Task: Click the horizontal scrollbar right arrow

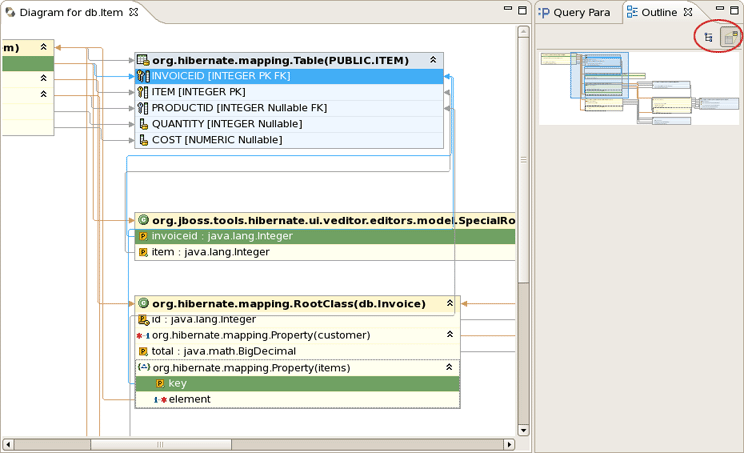Action: [x=509, y=444]
